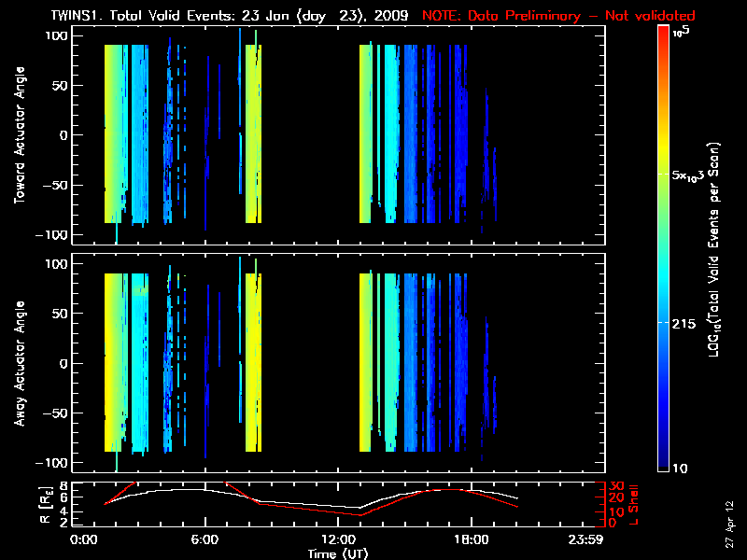The image size is (747, 560).
Task: Click the 0:00 start time label
Action: pyautogui.click(x=84, y=539)
